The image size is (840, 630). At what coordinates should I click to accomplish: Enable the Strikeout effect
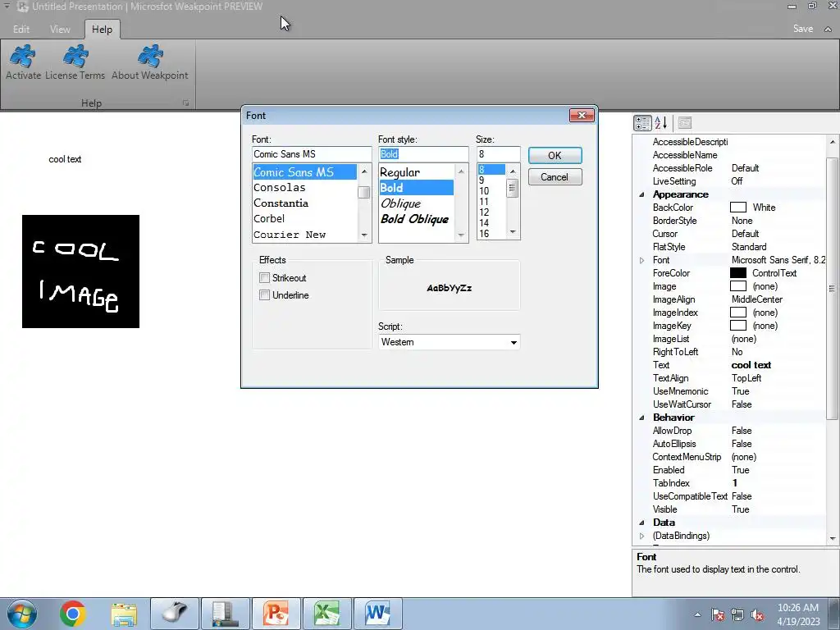pyautogui.click(x=264, y=277)
